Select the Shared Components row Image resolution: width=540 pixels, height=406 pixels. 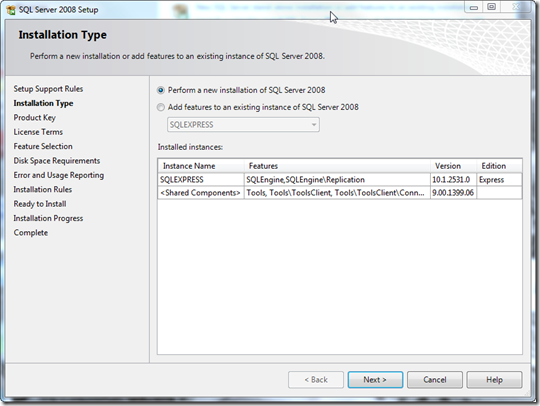pos(340,193)
